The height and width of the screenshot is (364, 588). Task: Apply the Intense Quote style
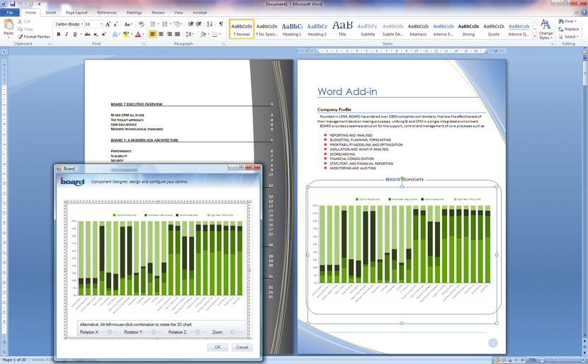pos(519,29)
